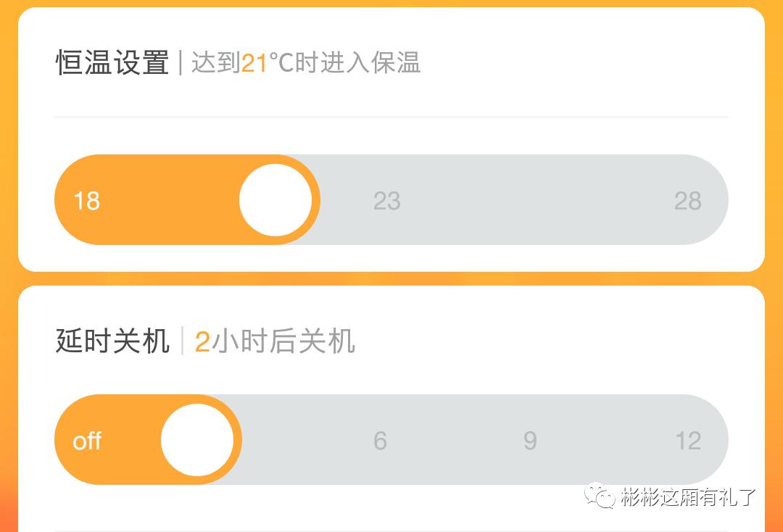Screen dimensions: 783x532
Task: Click the 时进入保温 description text
Action: tap(357, 63)
